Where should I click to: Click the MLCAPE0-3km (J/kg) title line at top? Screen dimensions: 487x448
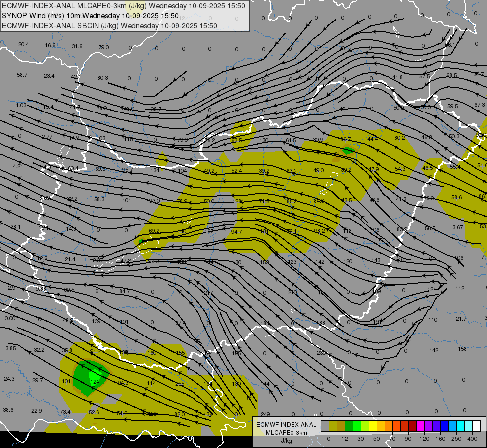(123, 6)
